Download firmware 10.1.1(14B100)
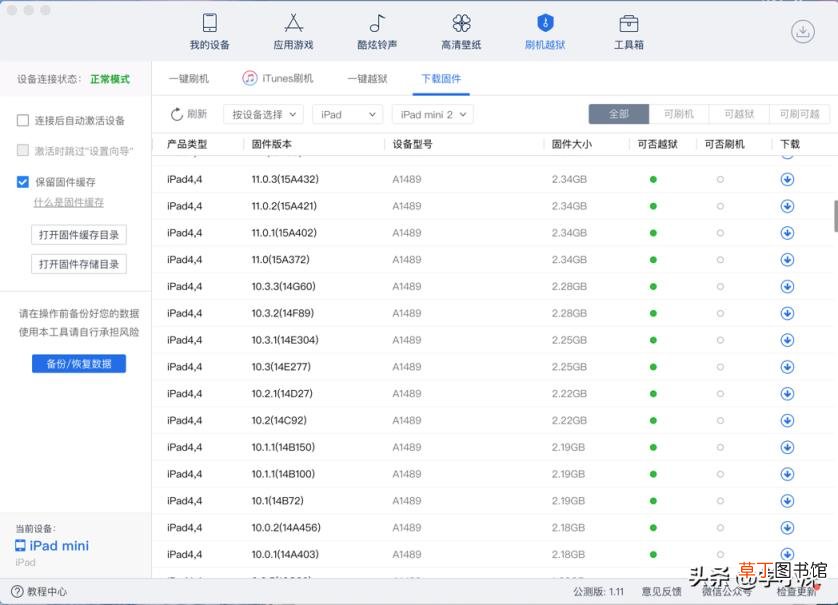838x605 pixels. pyautogui.click(x=787, y=474)
